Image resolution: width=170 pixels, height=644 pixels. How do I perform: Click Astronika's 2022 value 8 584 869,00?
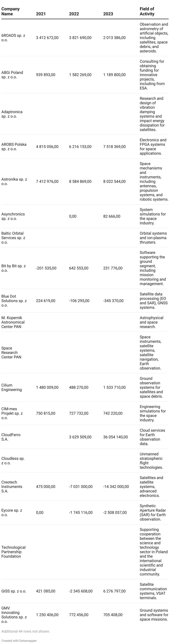tap(80, 182)
